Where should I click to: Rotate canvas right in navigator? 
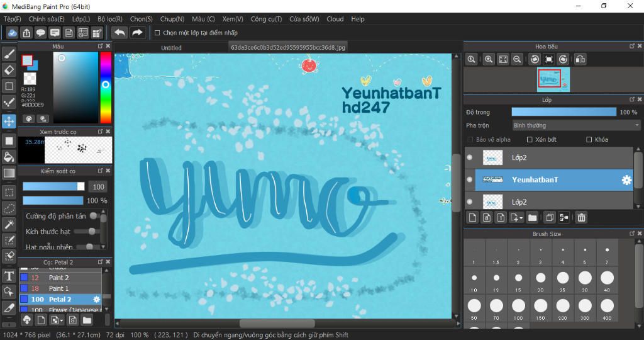[x=563, y=59]
